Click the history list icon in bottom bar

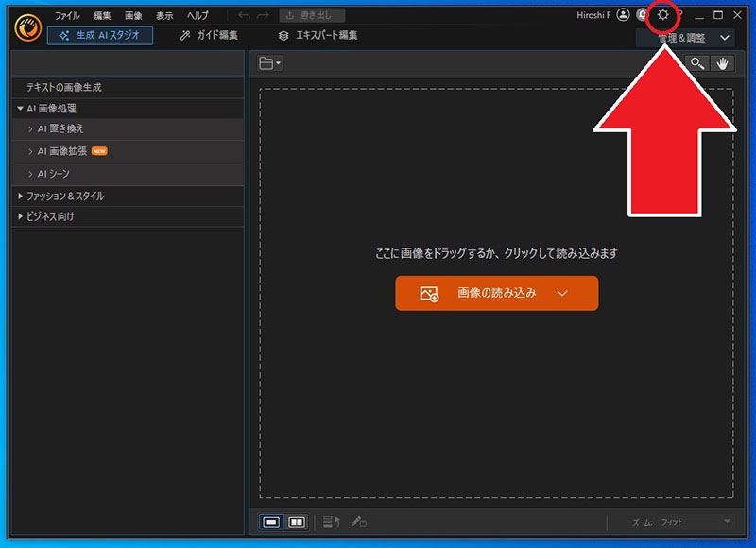coord(331,522)
